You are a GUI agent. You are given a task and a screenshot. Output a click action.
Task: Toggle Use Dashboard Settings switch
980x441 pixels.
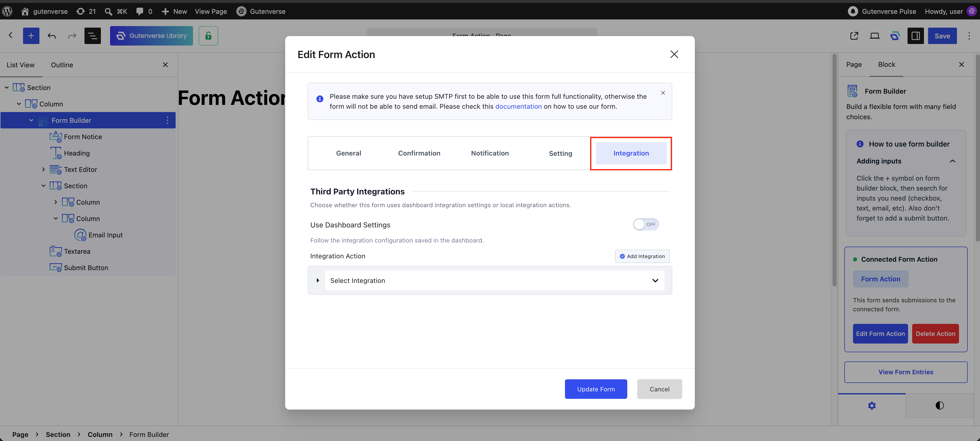(646, 225)
